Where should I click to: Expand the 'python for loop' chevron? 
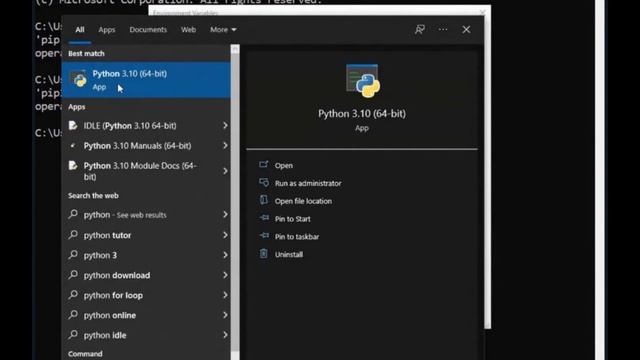(x=225, y=295)
